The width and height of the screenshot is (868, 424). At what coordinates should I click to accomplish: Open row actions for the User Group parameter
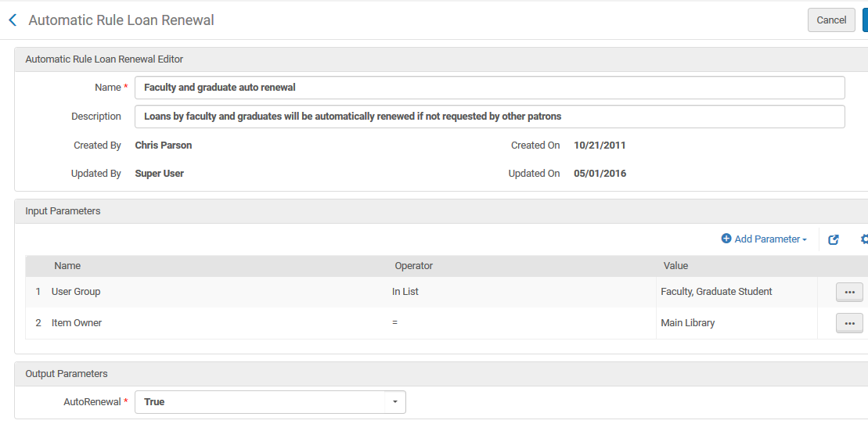849,292
